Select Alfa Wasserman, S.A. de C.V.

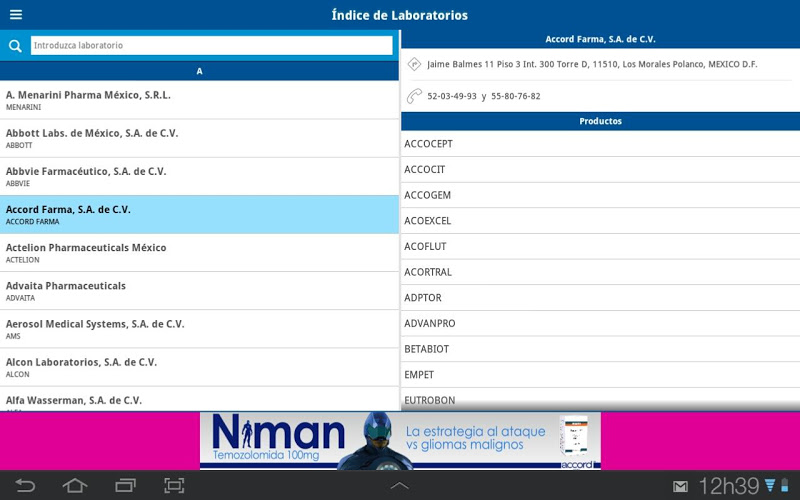pyautogui.click(x=199, y=399)
